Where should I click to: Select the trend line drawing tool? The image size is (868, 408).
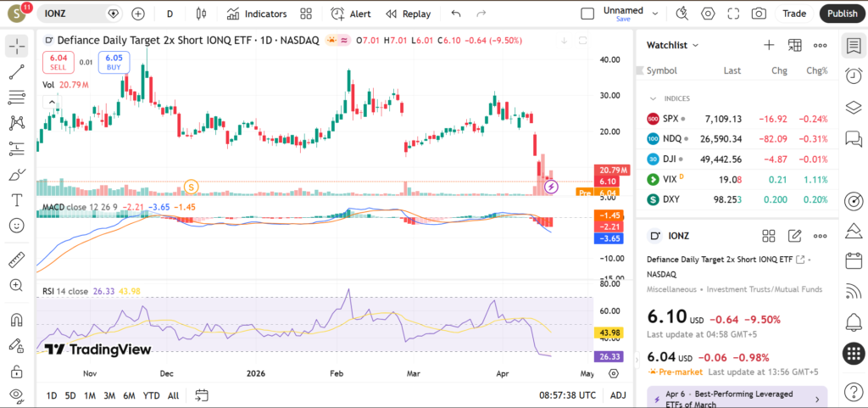pos(16,72)
